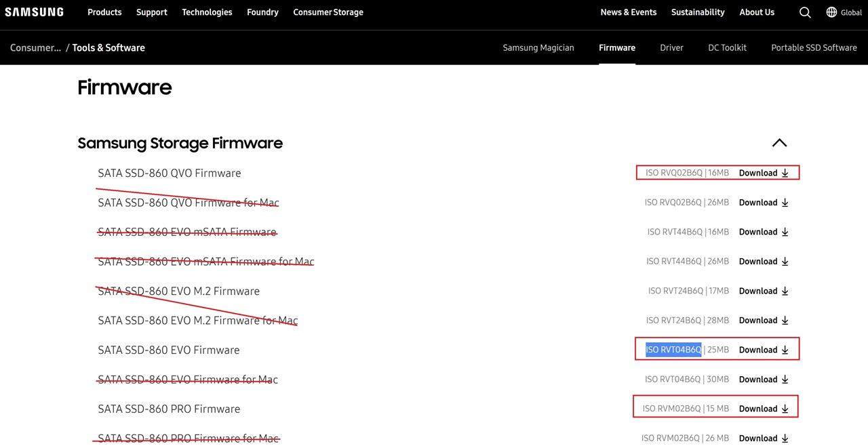Download 860 QVO Firmware for Mac
Viewport: 868px width, 448px height.
(x=764, y=203)
